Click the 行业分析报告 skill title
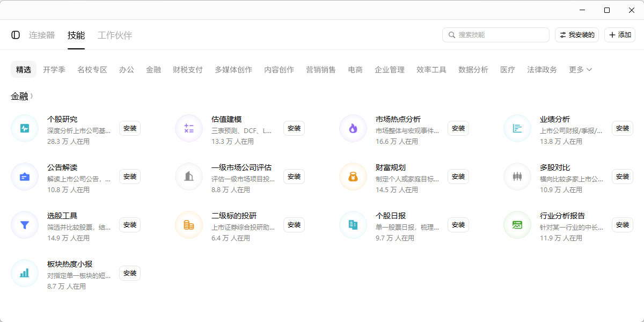Viewport: 644px width, 322px height. (562, 216)
